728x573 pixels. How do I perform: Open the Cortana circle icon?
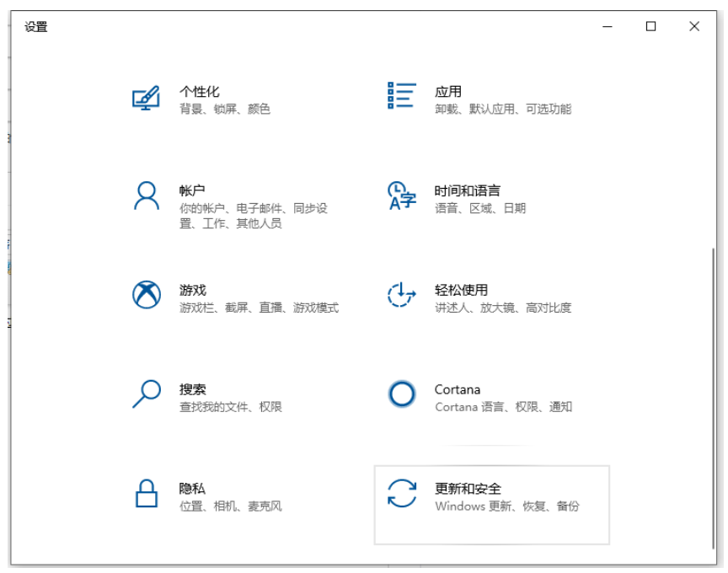pos(402,394)
